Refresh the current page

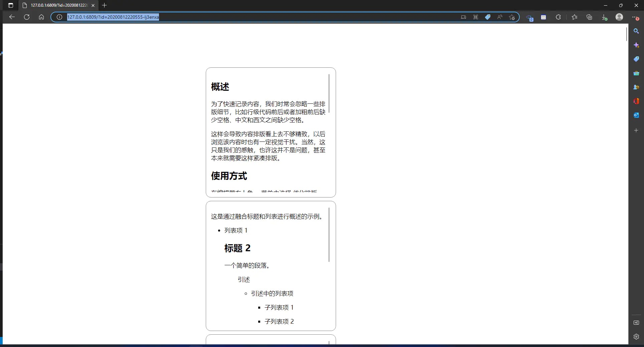point(27,17)
